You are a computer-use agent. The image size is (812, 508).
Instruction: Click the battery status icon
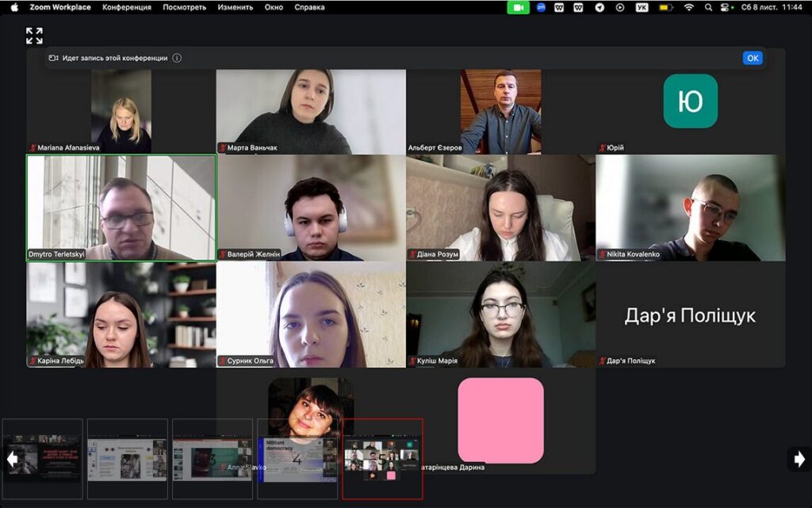pos(665,7)
